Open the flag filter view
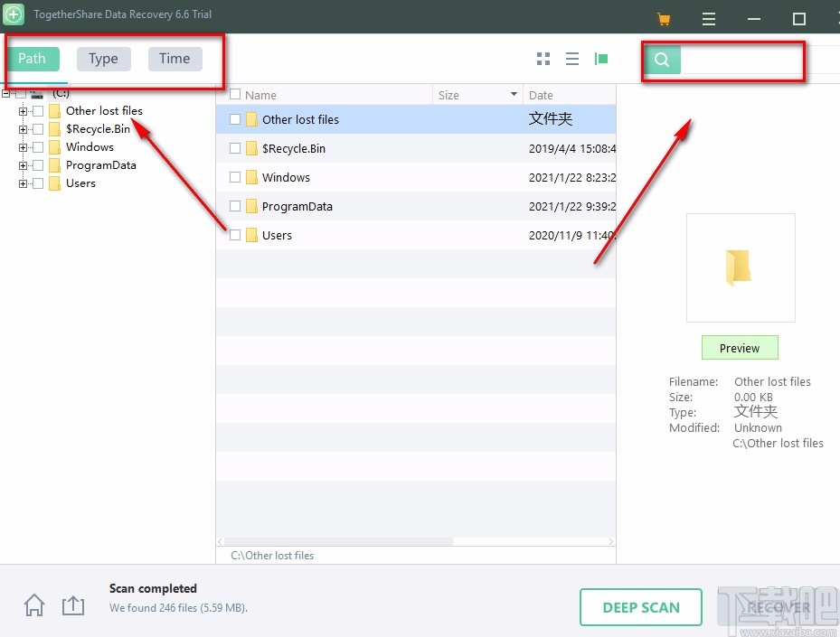 tap(601, 58)
